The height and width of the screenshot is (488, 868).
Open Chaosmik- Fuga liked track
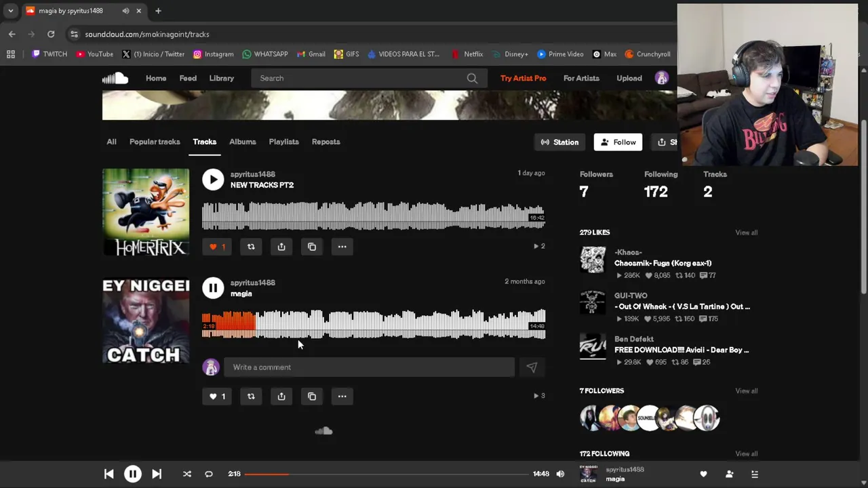pyautogui.click(x=663, y=263)
